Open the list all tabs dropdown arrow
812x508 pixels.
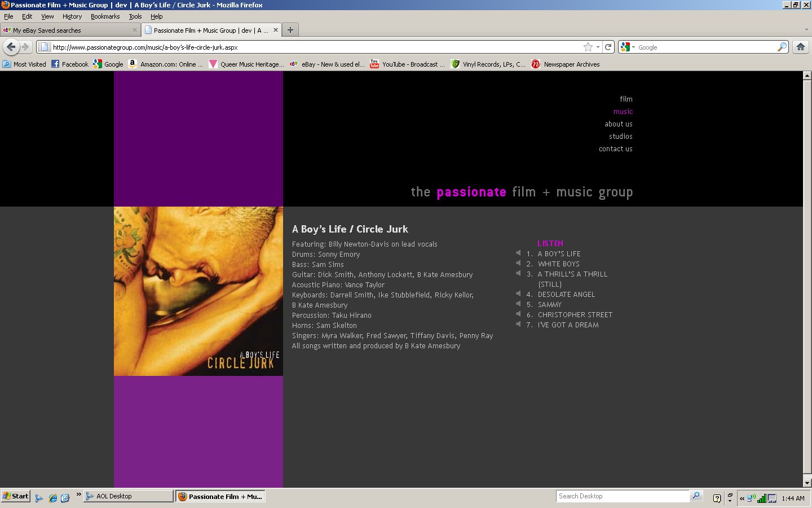[x=806, y=30]
